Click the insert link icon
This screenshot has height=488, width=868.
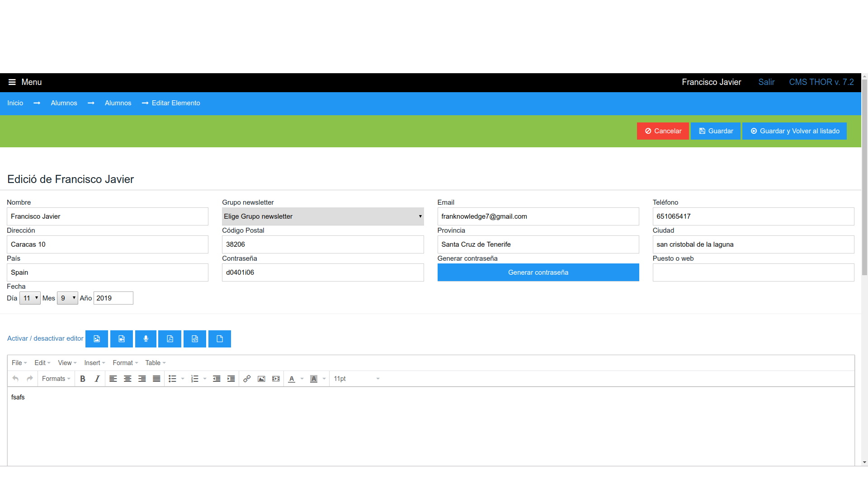[x=247, y=378]
